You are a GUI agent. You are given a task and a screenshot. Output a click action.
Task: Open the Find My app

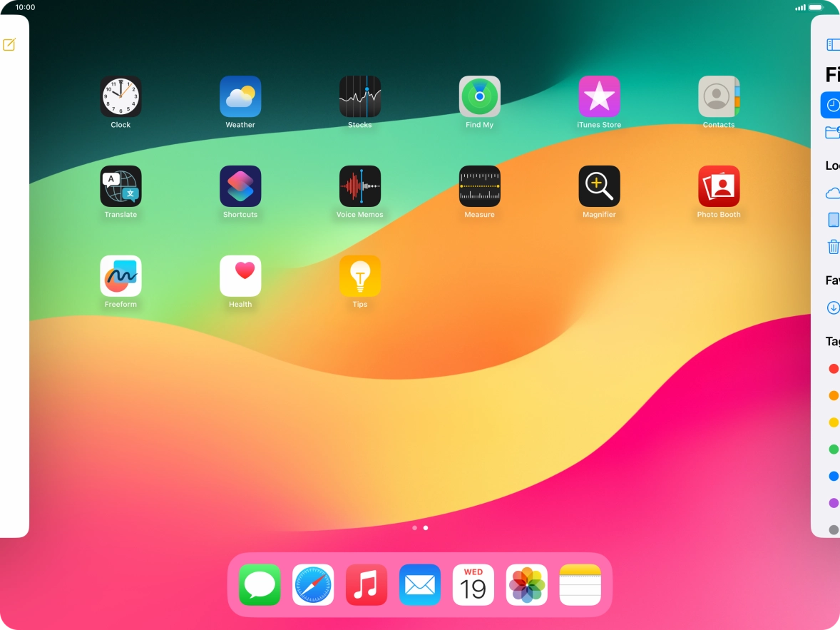coord(479,97)
